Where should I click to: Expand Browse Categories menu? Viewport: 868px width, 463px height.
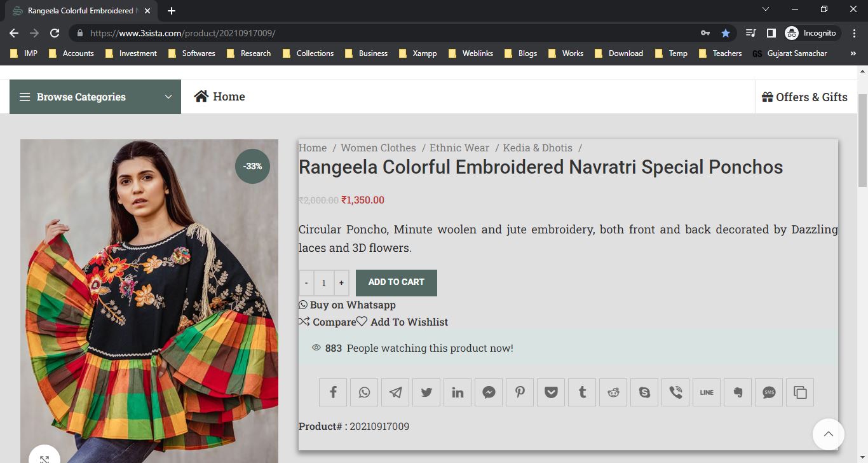pyautogui.click(x=95, y=97)
